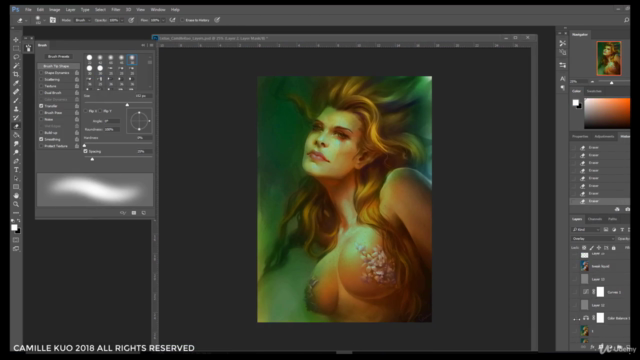Select the Magic Wand tool

click(x=16, y=65)
